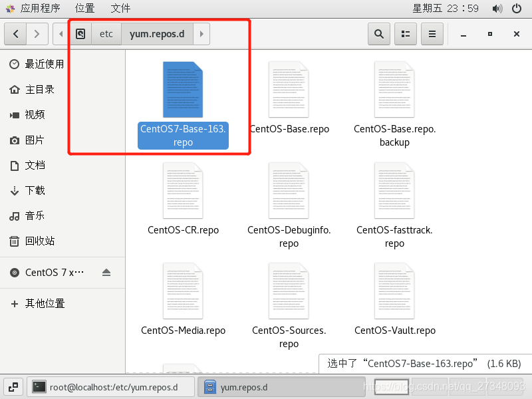Click the CentOS-Media.repo filename label
Screen dimensions: 532x399
pyautogui.click(x=184, y=331)
